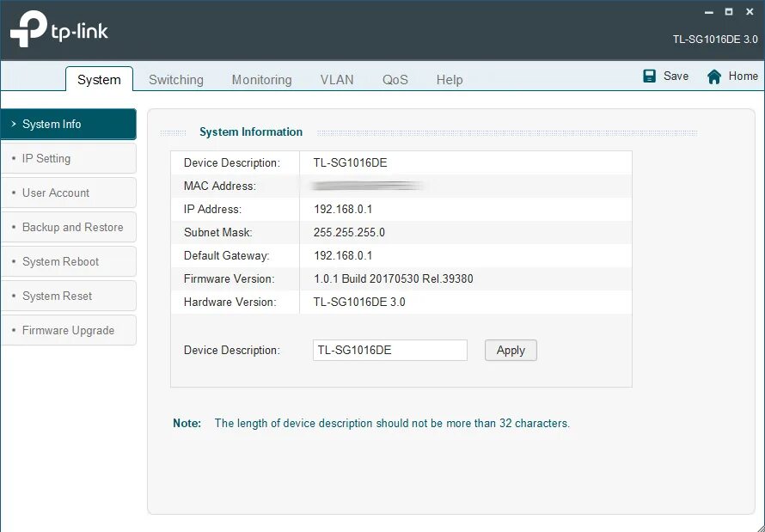Click the Home label
The image size is (765, 532).
[x=743, y=76]
